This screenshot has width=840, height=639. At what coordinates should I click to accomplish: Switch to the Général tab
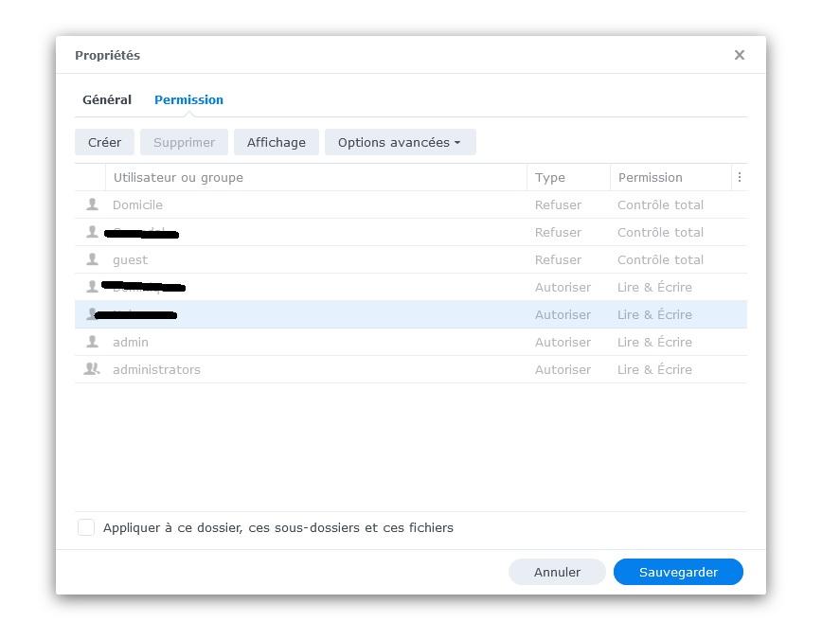[107, 99]
